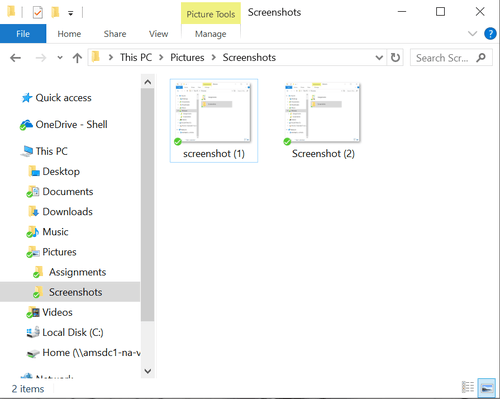Click the Screenshot (2) file name
The image size is (500, 399).
tap(323, 154)
